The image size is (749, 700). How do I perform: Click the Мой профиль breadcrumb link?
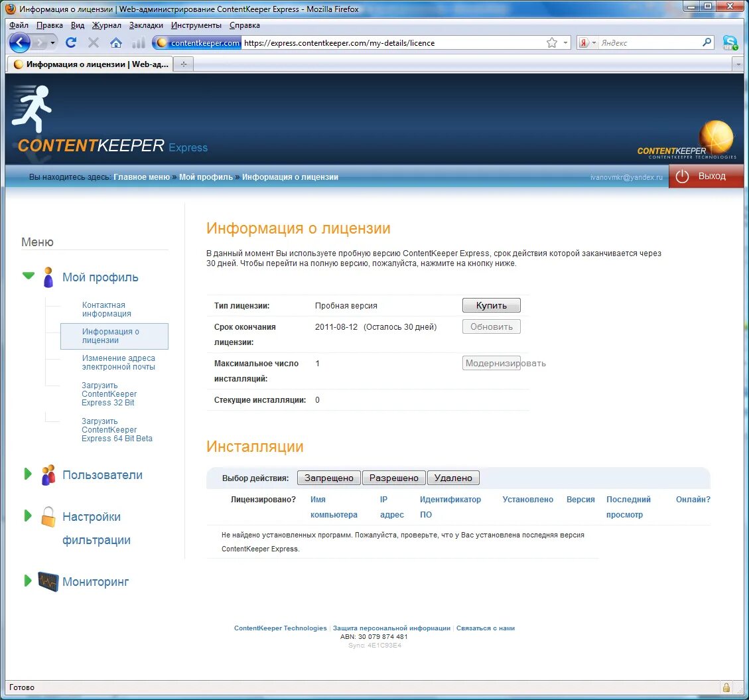(206, 176)
